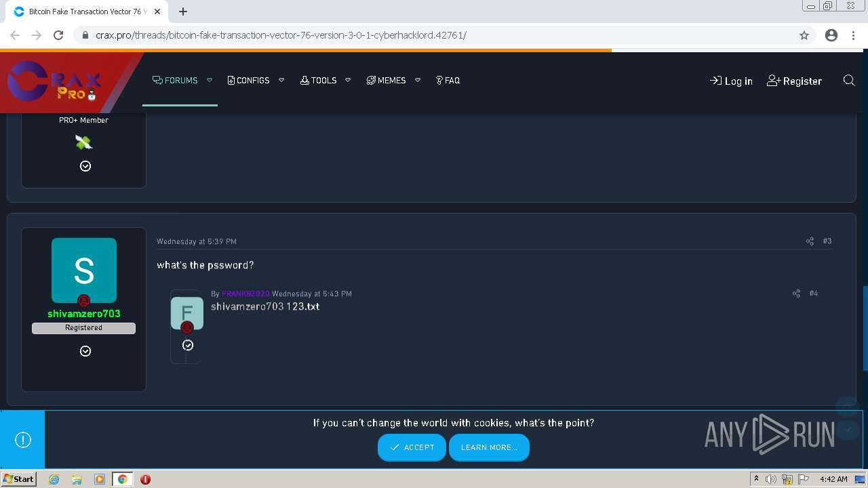Image resolution: width=868 pixels, height=488 pixels.
Task: Open the volume tray icon
Action: click(x=771, y=479)
